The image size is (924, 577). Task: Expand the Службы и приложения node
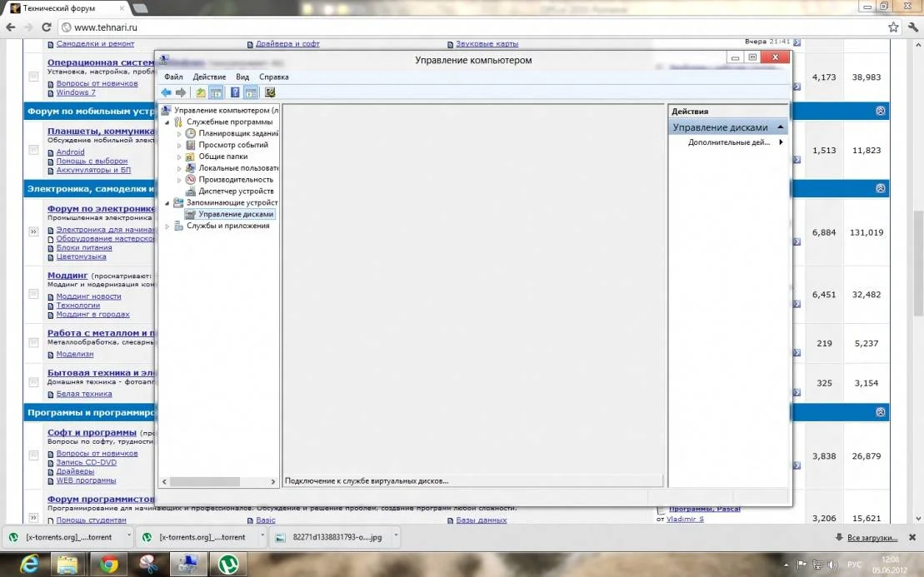(167, 226)
